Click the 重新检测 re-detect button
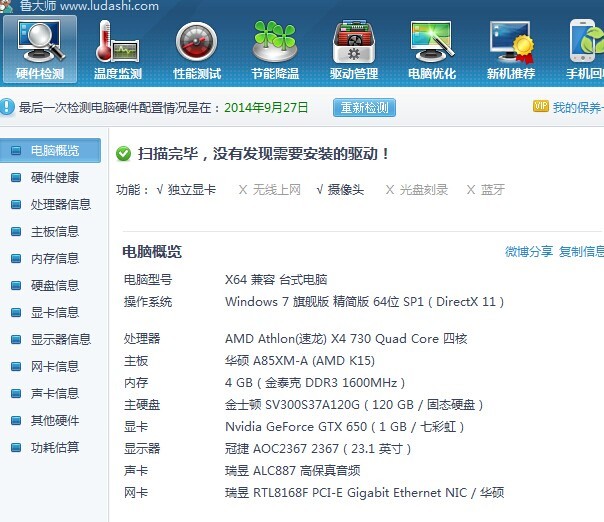604x522 pixels. coord(364,107)
